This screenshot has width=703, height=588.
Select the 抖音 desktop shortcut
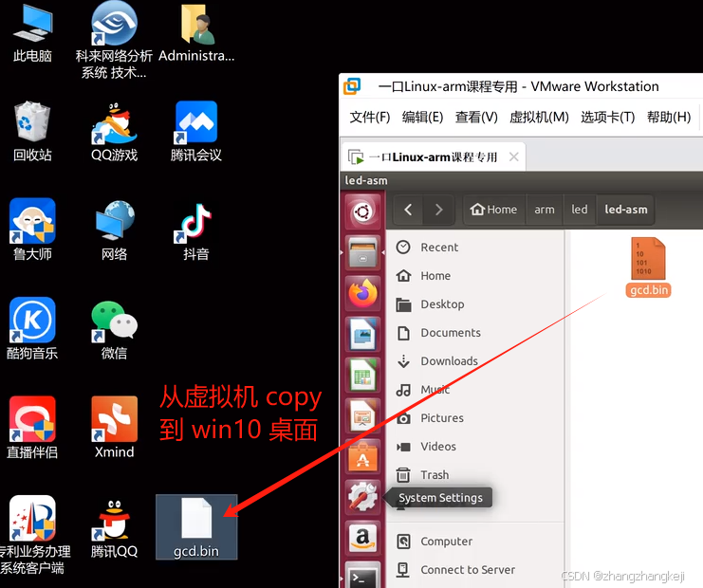pyautogui.click(x=196, y=230)
